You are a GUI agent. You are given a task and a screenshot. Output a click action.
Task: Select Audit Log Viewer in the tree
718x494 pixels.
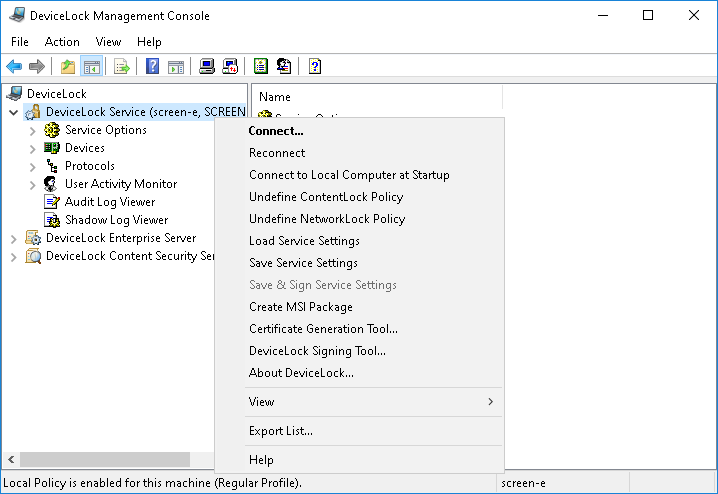coord(109,202)
